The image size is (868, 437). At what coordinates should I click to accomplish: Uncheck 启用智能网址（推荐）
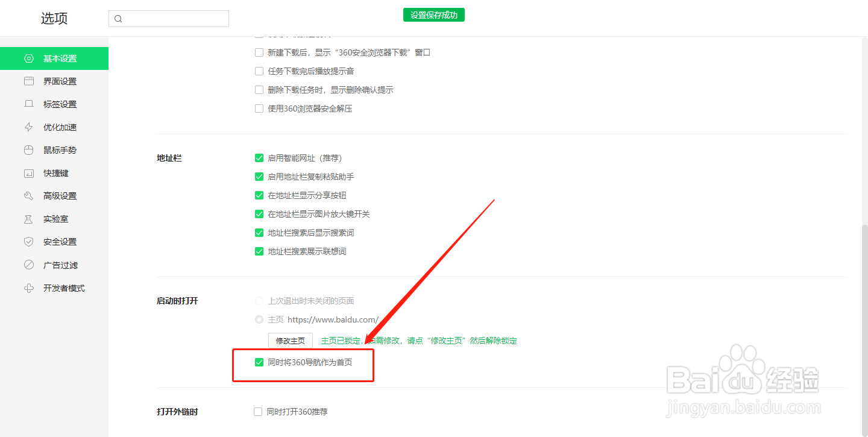click(x=259, y=158)
